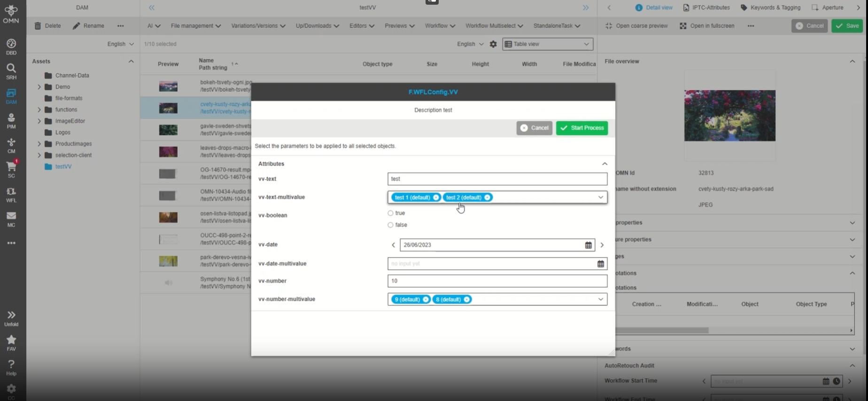Screen dimensions: 868x401
Task: Open the WFL workflow module icon
Action: [11, 195]
